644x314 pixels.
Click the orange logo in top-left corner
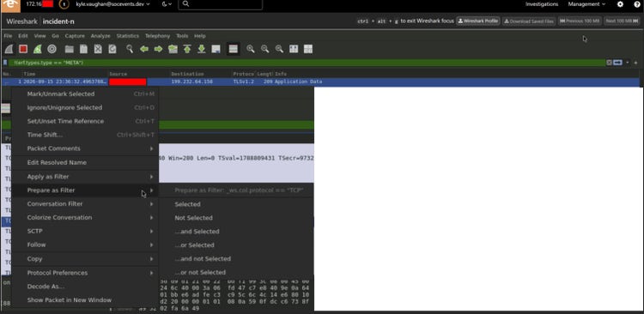[10, 5]
